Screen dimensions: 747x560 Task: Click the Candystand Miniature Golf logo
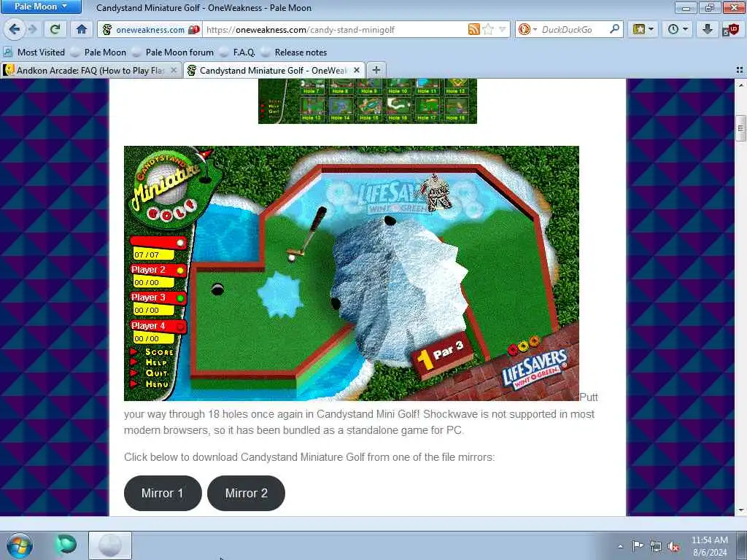(x=171, y=188)
